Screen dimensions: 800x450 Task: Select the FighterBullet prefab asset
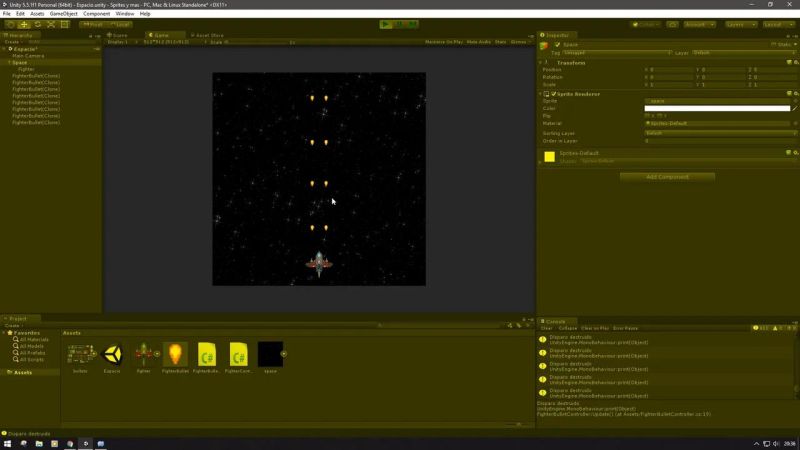click(x=176, y=358)
